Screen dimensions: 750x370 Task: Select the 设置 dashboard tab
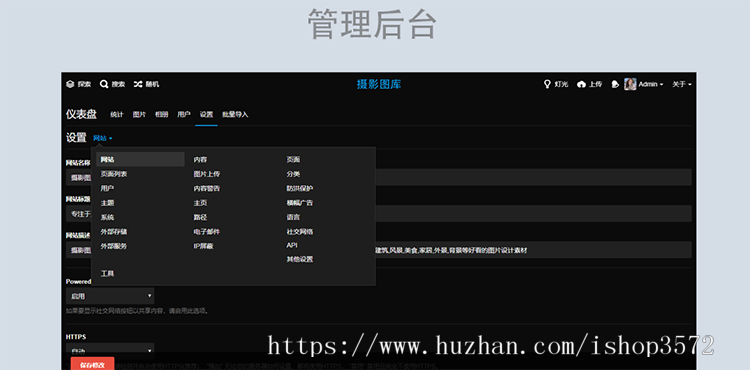[206, 115]
